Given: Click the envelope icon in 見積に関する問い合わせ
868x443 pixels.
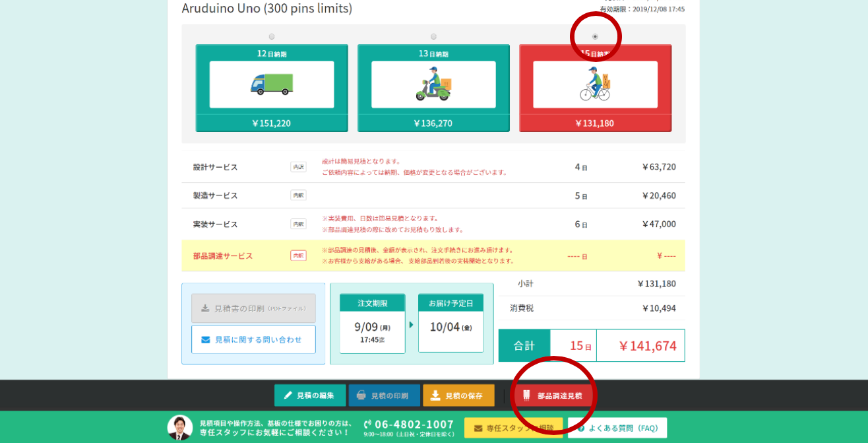Looking at the screenshot, I should point(206,339).
